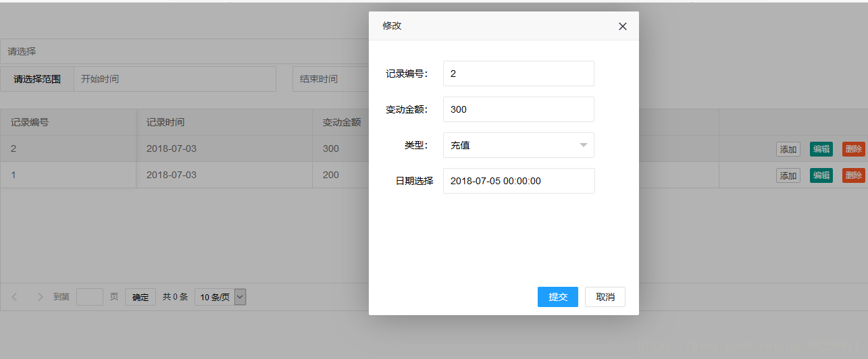Go to previous page with left arrow
This screenshot has height=359, width=868.
[15, 297]
